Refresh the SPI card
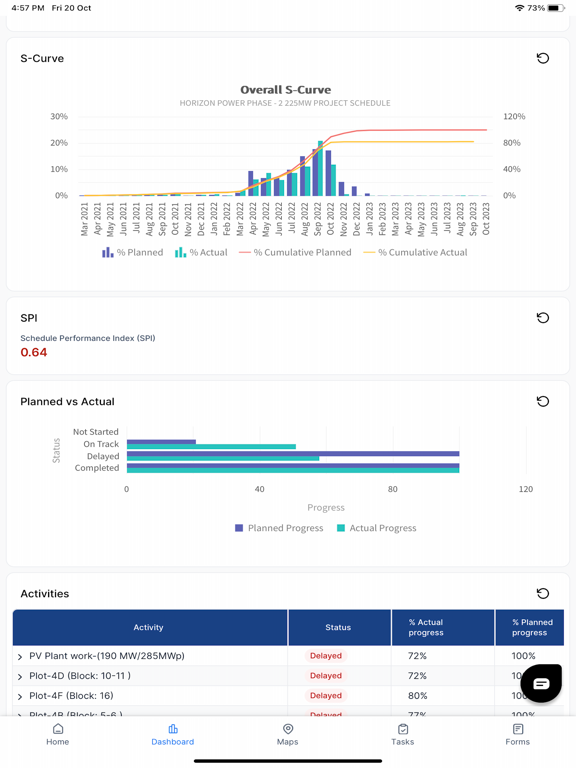This screenshot has height=768, width=576. point(543,318)
